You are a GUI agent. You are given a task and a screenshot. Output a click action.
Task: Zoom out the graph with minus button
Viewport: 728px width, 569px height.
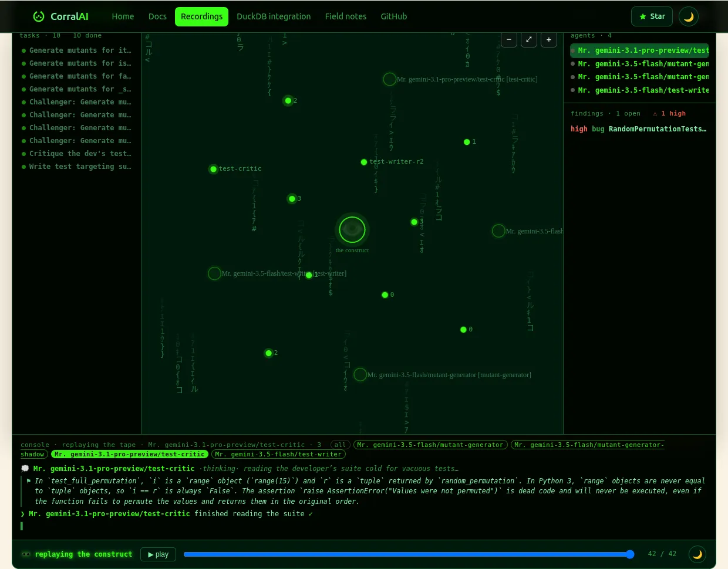click(x=509, y=40)
